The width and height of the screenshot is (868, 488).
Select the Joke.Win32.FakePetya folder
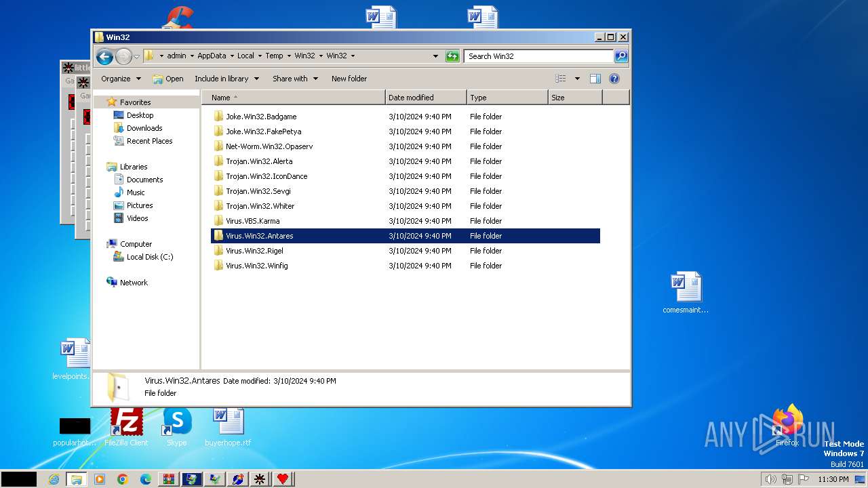263,131
